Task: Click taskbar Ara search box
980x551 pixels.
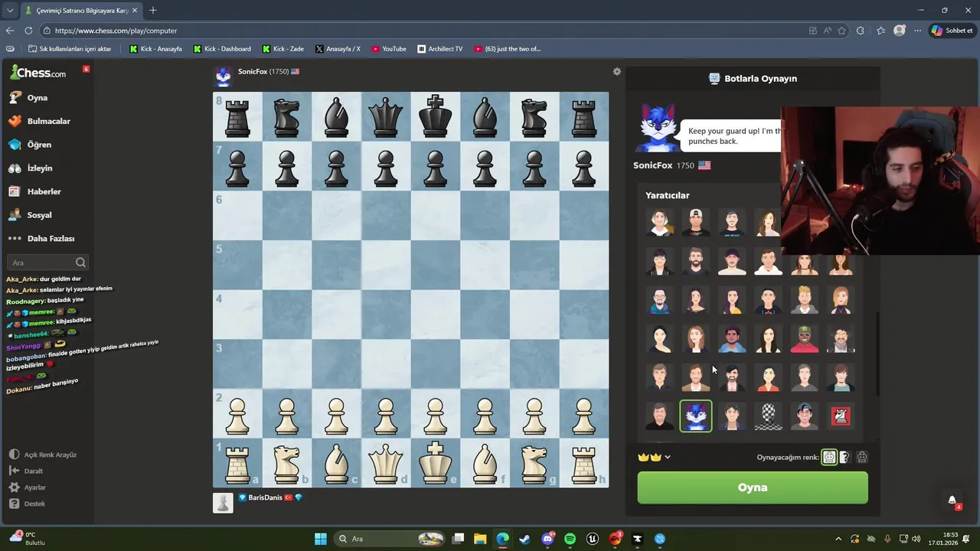Action: (390, 539)
